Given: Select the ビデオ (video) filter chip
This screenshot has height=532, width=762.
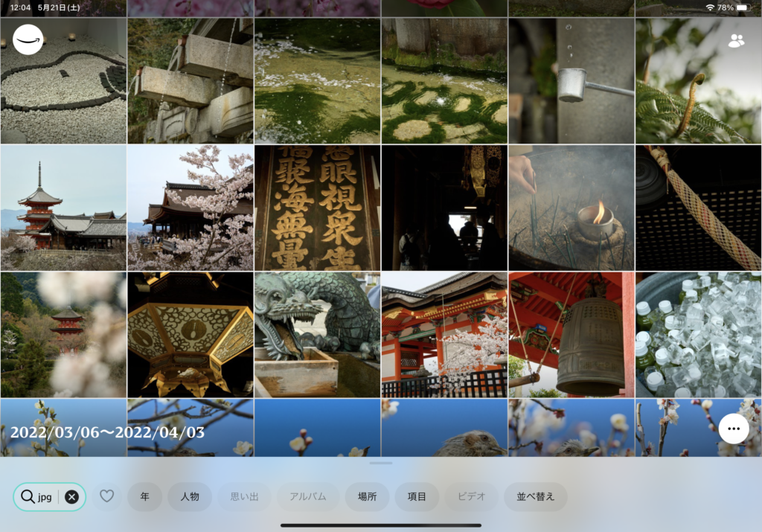Looking at the screenshot, I should pos(471,497).
